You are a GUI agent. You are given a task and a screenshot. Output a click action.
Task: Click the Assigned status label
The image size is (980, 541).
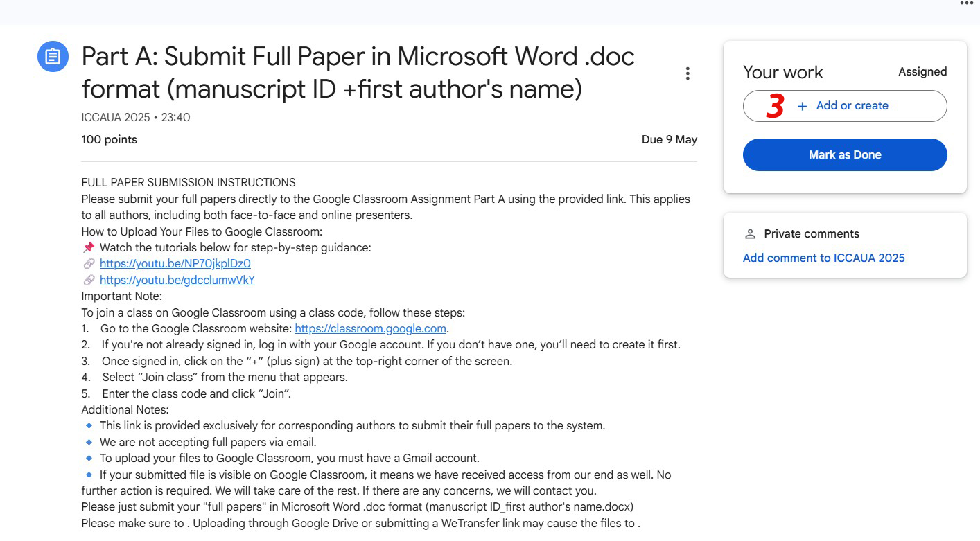tap(922, 72)
